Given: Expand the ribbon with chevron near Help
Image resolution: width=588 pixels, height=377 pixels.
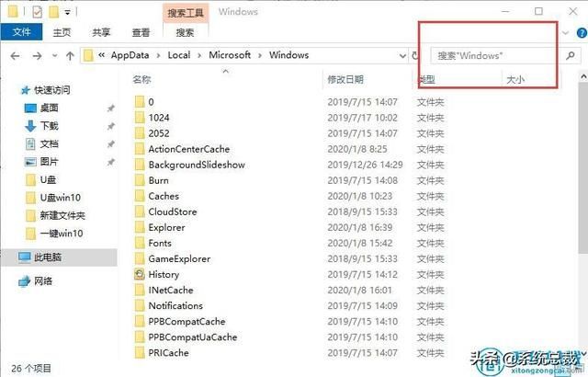Looking at the screenshot, I should coord(566,33).
